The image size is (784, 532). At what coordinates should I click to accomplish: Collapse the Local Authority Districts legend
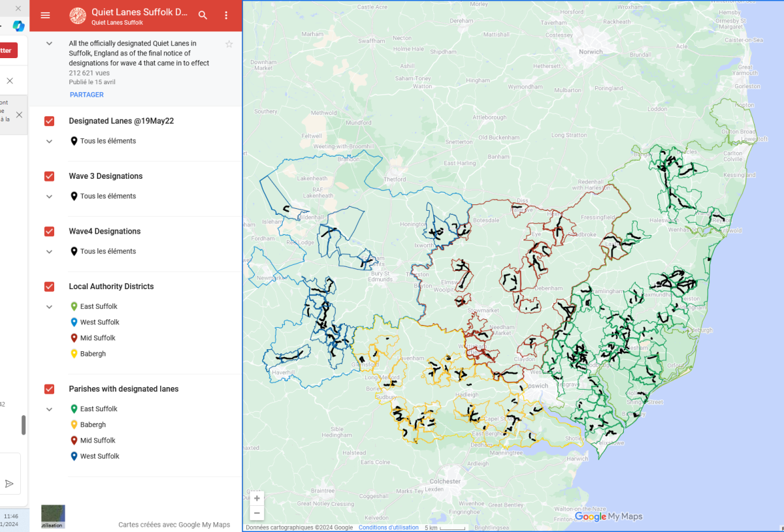click(49, 307)
